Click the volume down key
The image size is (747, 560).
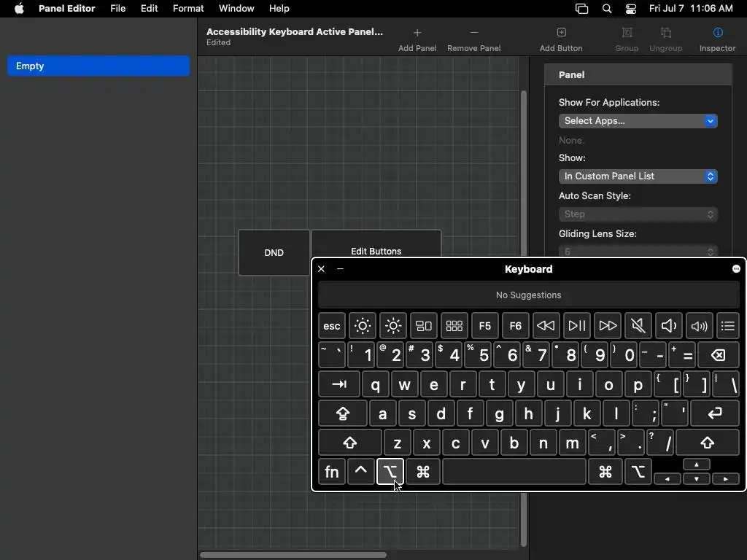click(x=669, y=326)
